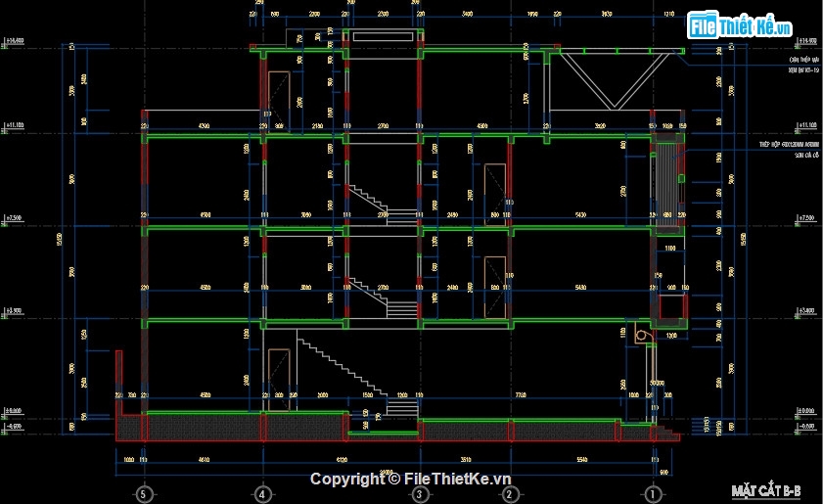
Task: Pick the 5540 bottom axis dimension
Action: (x=581, y=460)
